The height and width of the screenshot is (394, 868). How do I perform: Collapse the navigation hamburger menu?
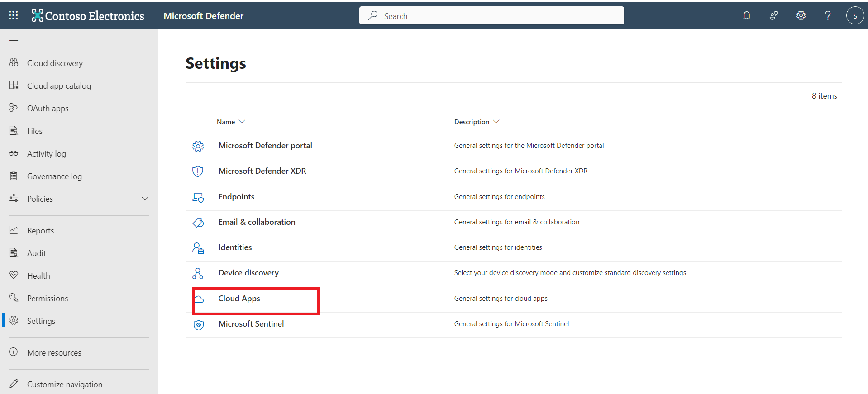coord(14,41)
